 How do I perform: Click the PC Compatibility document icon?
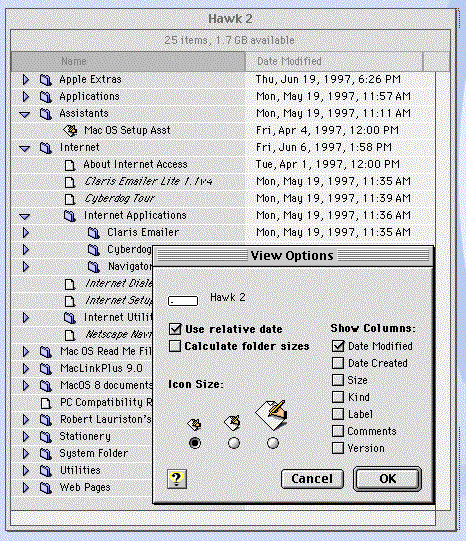46,403
